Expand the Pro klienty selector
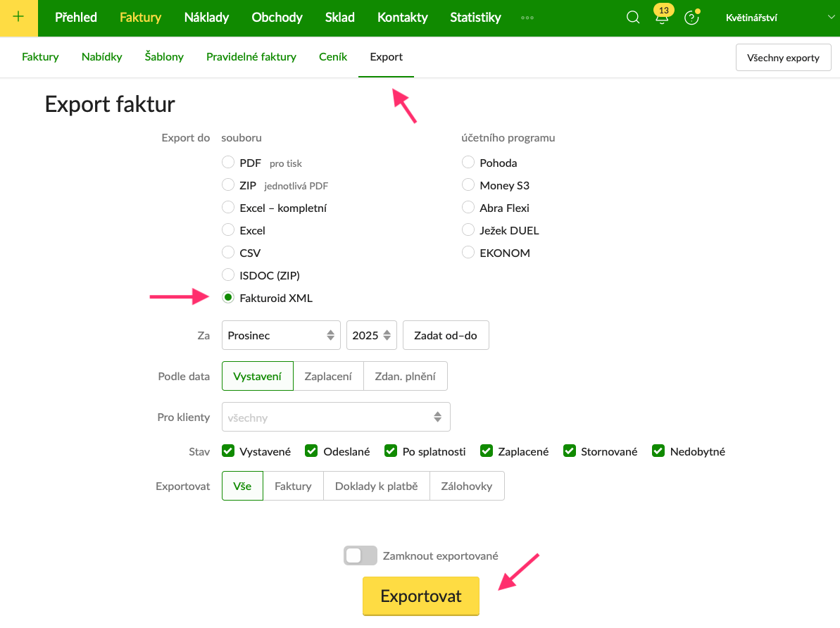 pos(336,417)
